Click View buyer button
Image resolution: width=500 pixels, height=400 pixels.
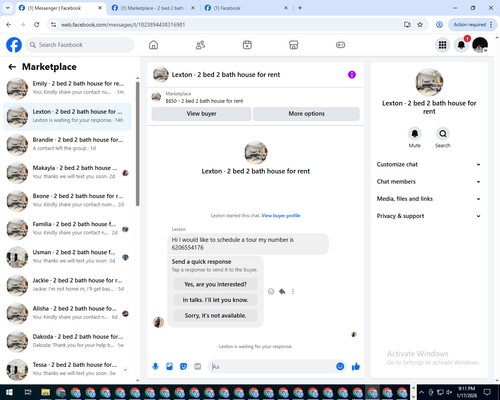pyautogui.click(x=201, y=114)
